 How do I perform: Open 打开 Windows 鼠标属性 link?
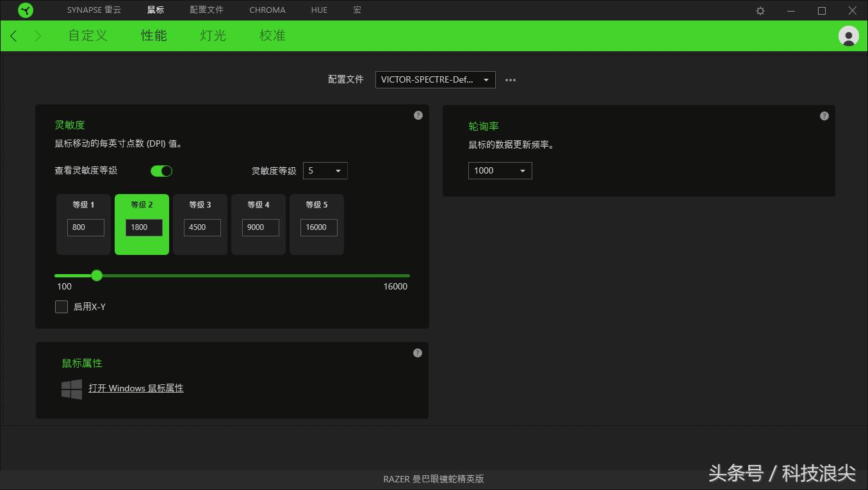[x=136, y=388]
